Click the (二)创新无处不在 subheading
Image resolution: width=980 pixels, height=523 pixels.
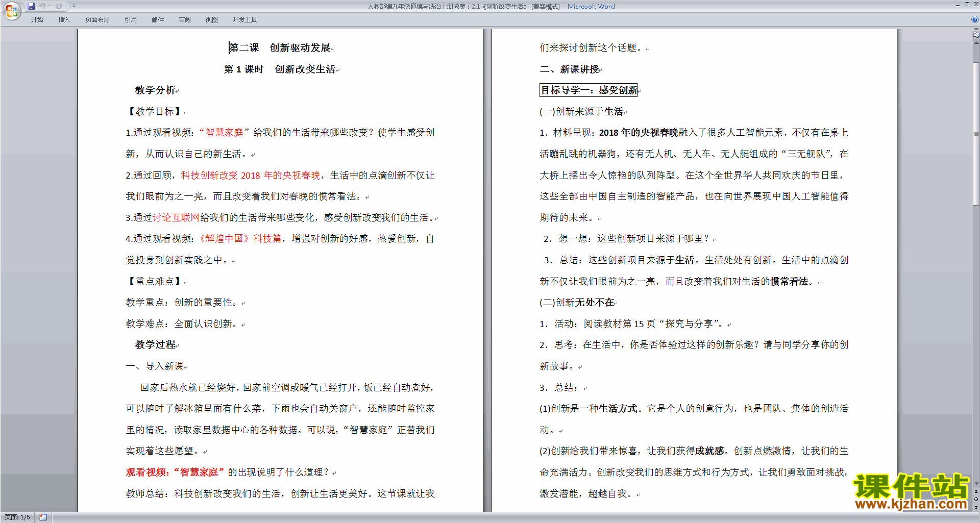click(577, 303)
